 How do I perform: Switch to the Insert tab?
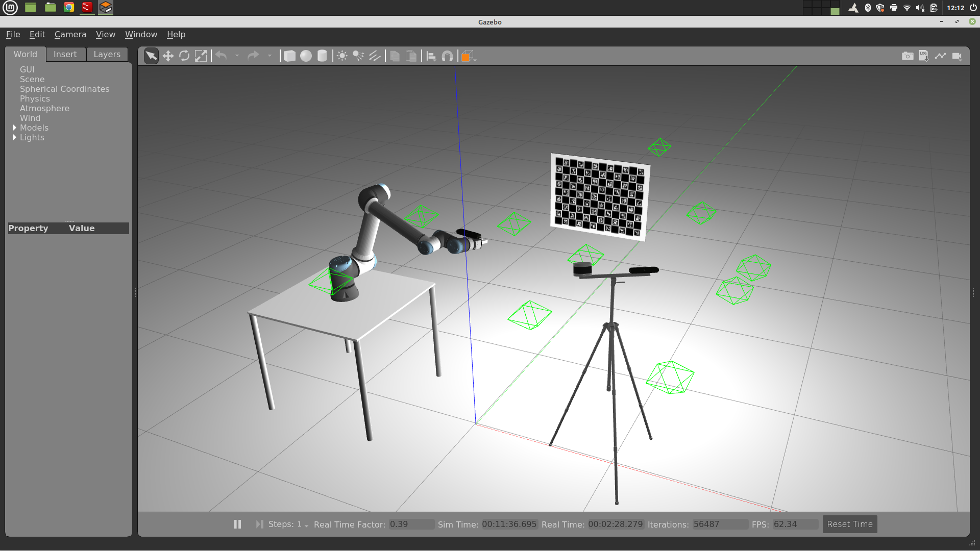pyautogui.click(x=65, y=54)
